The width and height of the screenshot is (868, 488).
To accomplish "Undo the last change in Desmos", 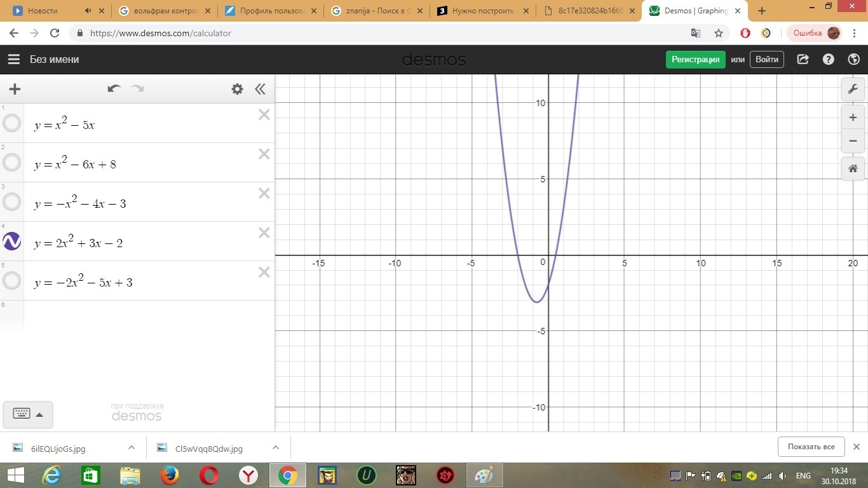I will pos(114,89).
